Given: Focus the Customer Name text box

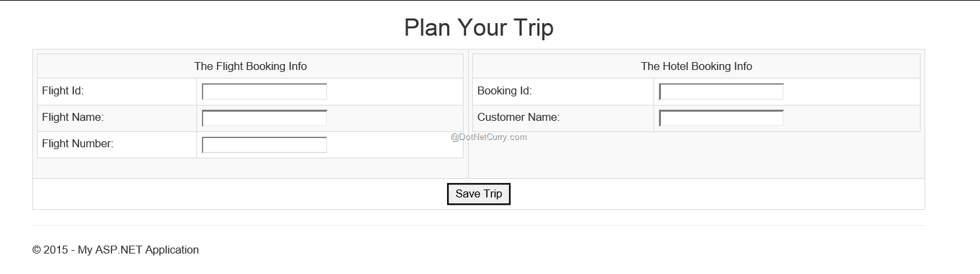Looking at the screenshot, I should [x=721, y=118].
